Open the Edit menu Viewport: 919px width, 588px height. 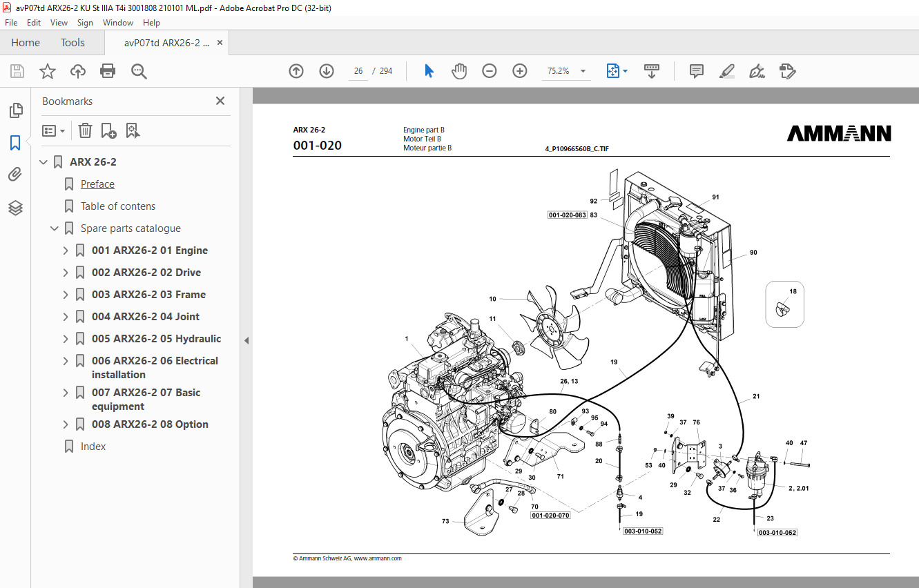34,23
